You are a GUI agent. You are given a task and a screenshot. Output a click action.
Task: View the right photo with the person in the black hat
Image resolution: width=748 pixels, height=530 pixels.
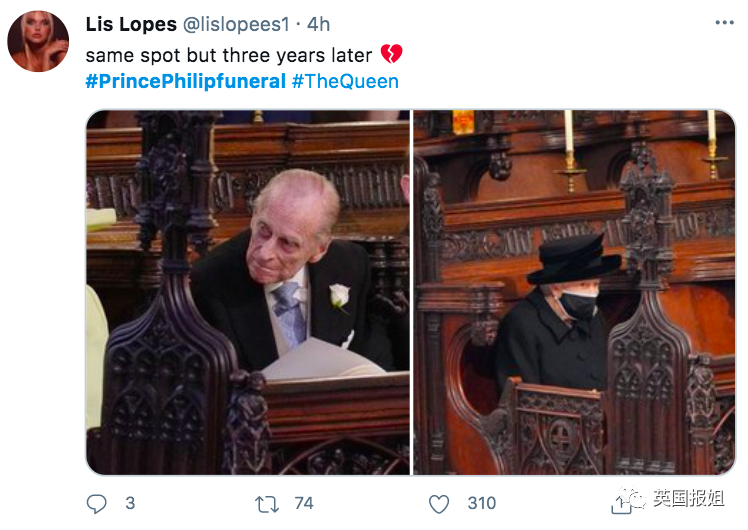point(574,292)
